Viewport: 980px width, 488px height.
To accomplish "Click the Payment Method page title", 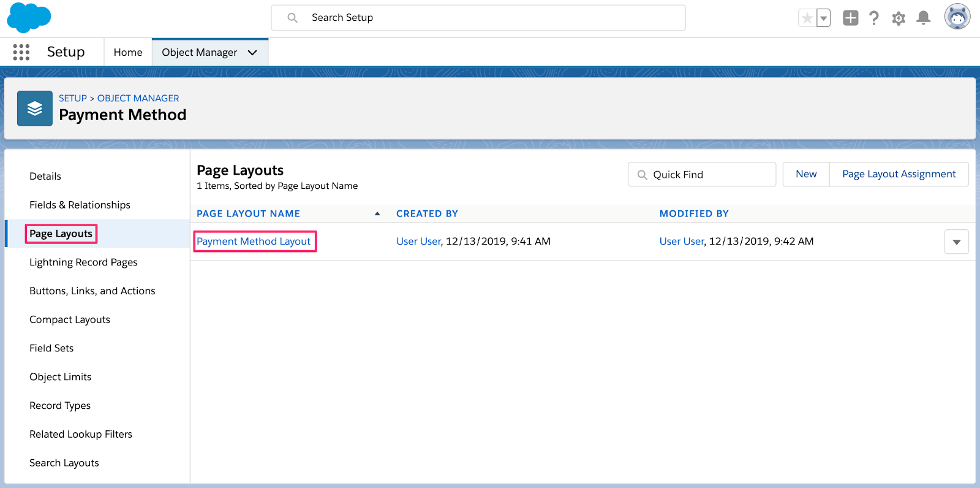I will (x=123, y=115).
